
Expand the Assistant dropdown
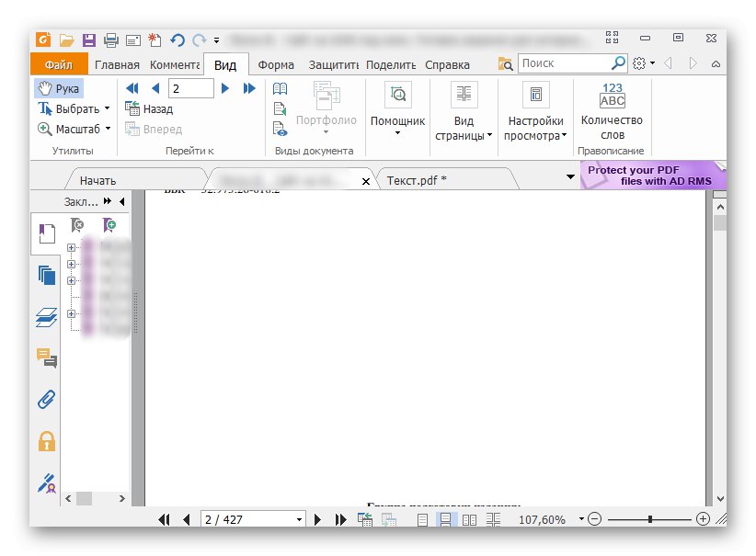[397, 133]
